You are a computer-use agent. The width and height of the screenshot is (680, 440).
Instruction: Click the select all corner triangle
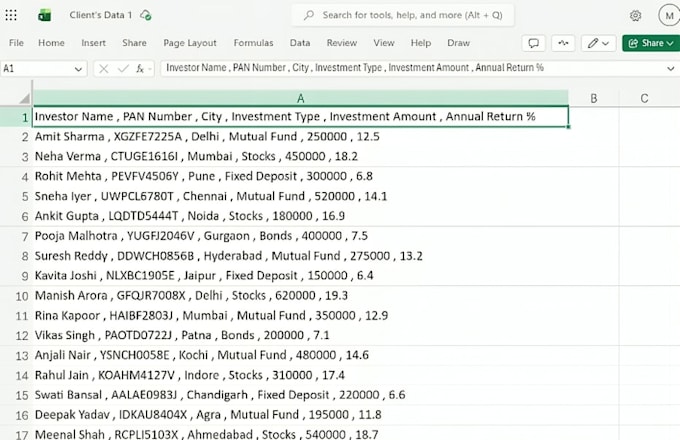click(24, 98)
